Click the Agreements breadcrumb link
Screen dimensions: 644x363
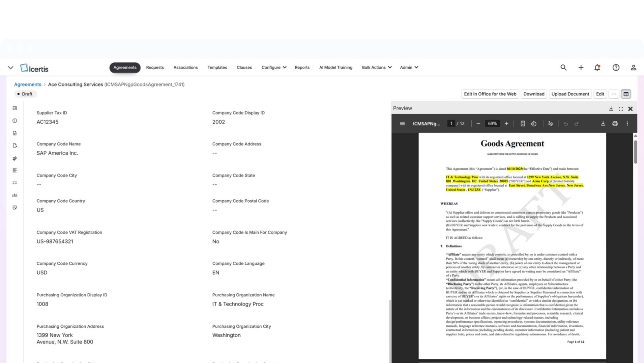click(x=28, y=84)
